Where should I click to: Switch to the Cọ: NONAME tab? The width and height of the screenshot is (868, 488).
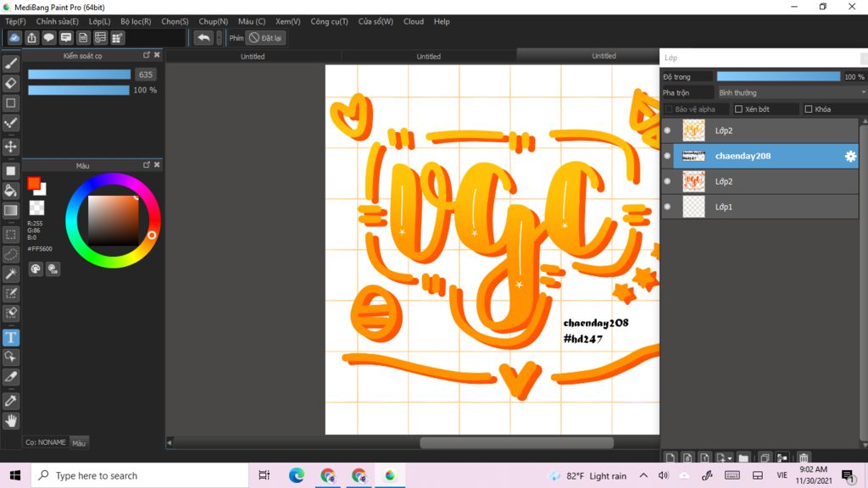coord(46,442)
